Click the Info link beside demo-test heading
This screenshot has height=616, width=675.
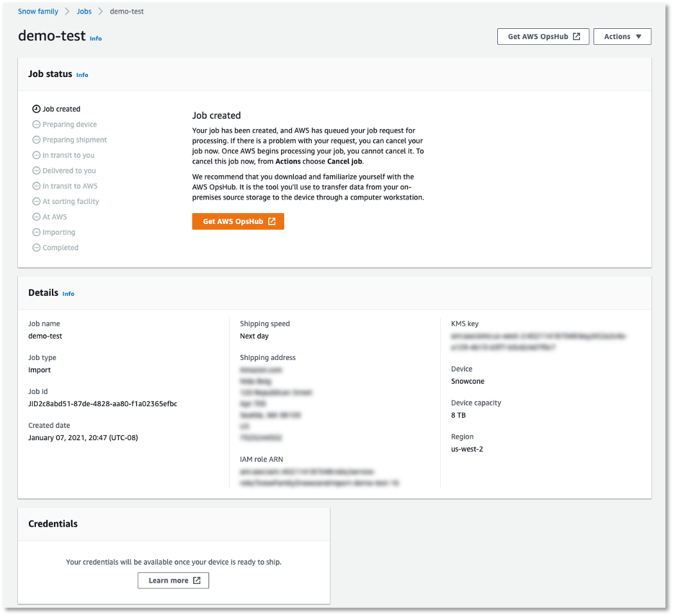coord(96,38)
